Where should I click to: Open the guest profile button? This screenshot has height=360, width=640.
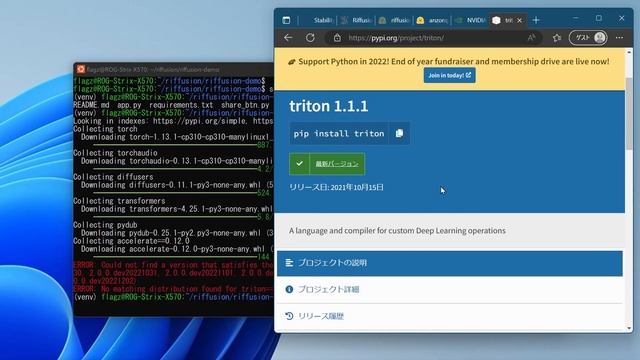tap(588, 38)
